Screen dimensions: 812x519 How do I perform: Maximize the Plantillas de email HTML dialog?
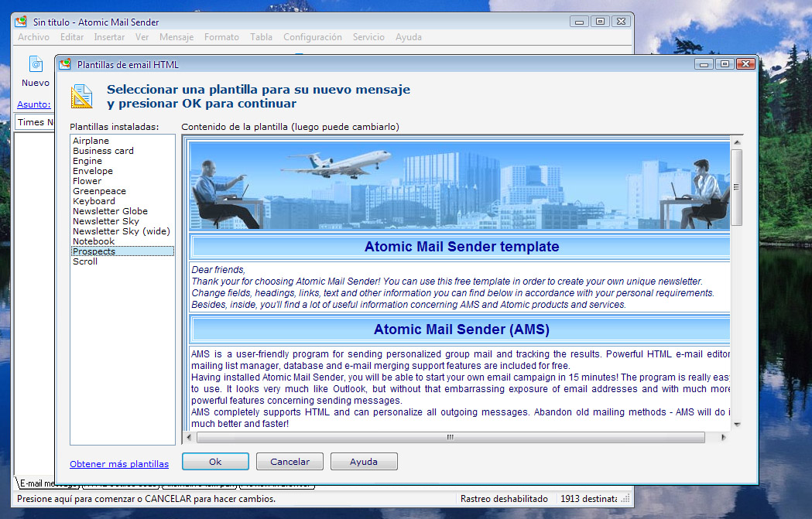725,64
